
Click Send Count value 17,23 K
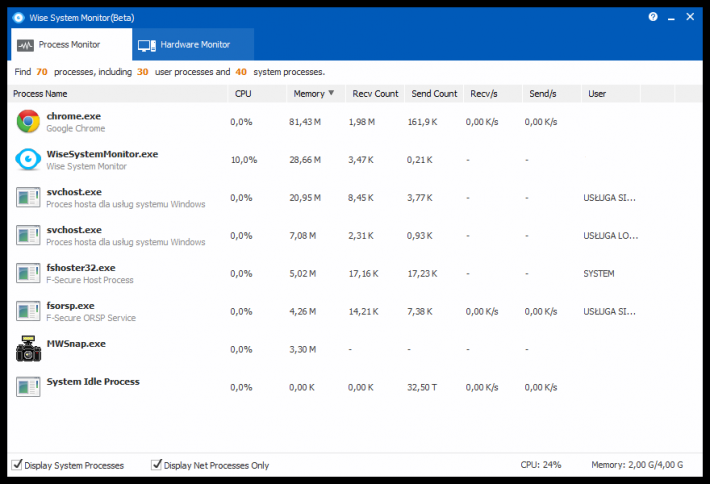tap(422, 274)
